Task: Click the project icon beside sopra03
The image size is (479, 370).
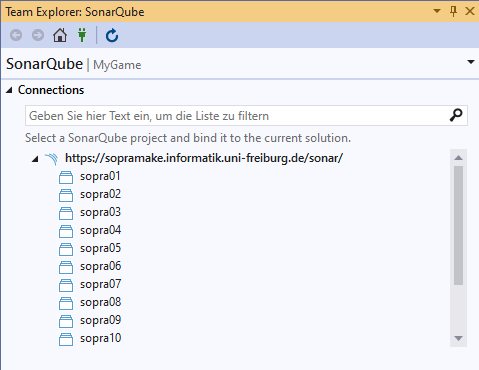Action: [x=66, y=213]
